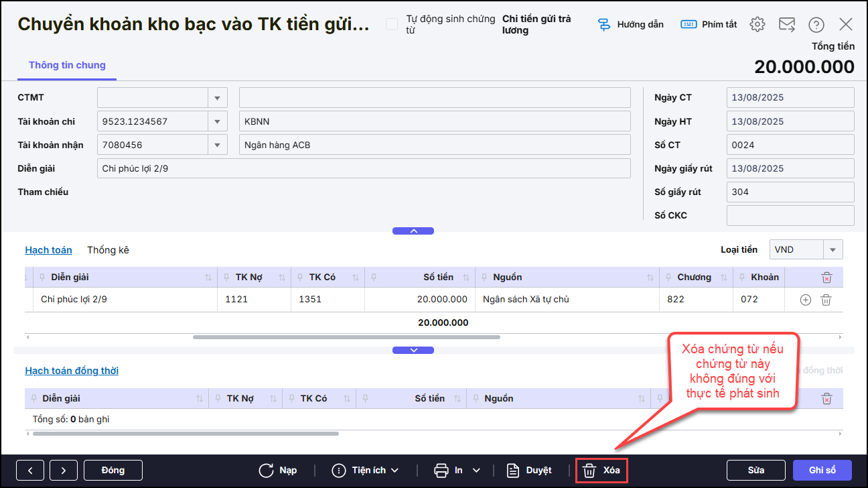Go to the next voucher arrow
Image resolution: width=868 pixels, height=488 pixels.
point(64,471)
